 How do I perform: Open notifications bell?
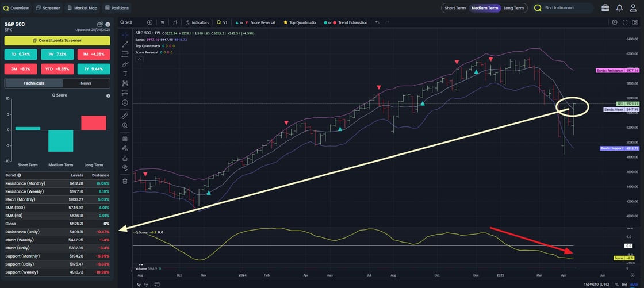pos(619,8)
